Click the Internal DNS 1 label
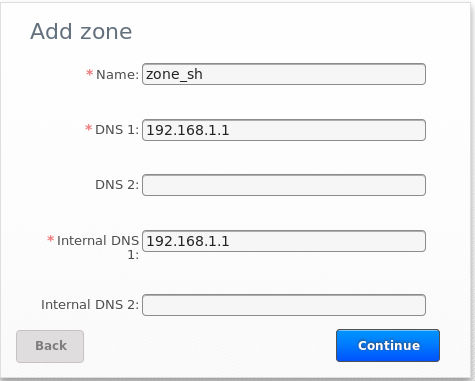475x381 pixels. 98,247
